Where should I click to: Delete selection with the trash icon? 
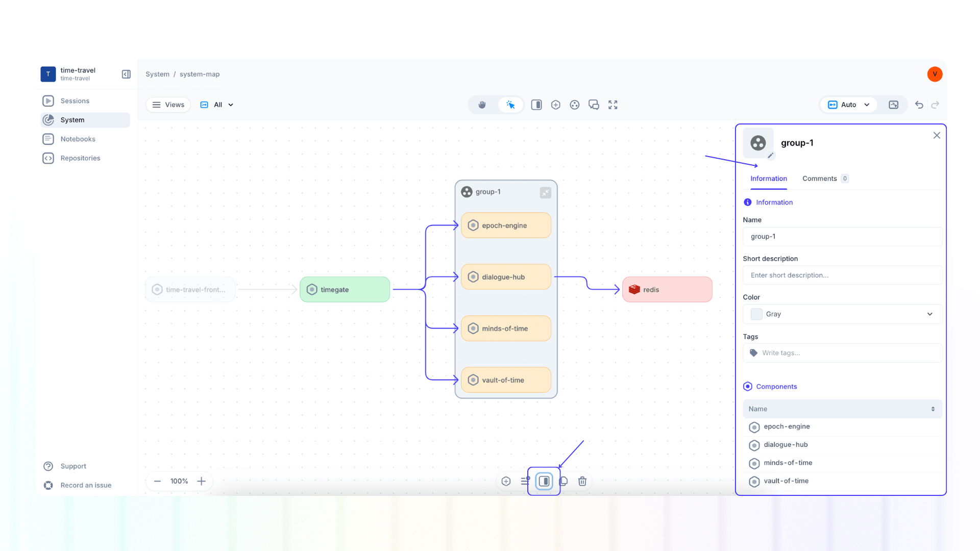click(x=582, y=481)
